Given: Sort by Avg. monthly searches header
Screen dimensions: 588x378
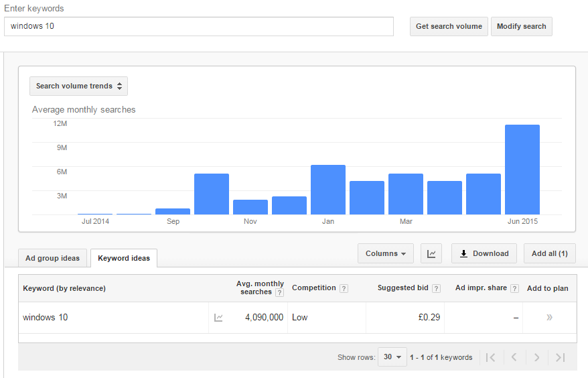Looking at the screenshot, I should tap(260, 288).
